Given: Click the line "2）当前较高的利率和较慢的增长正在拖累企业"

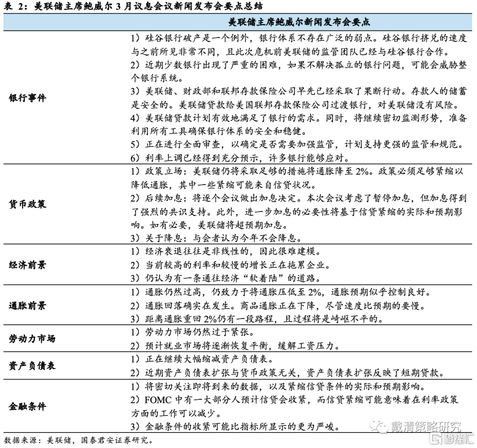Looking at the screenshot, I should 231,265.
